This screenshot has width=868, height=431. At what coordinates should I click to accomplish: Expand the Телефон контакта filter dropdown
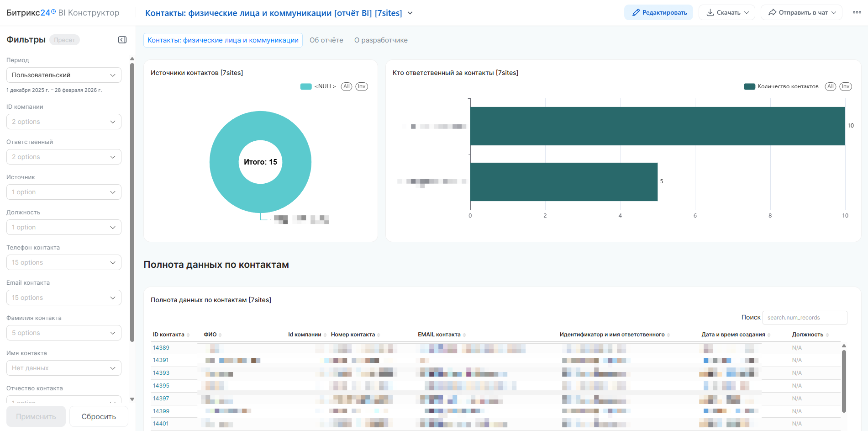click(x=64, y=262)
